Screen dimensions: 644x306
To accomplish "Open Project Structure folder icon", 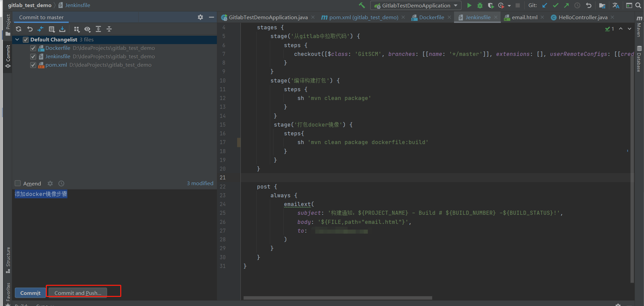I will [602, 5].
